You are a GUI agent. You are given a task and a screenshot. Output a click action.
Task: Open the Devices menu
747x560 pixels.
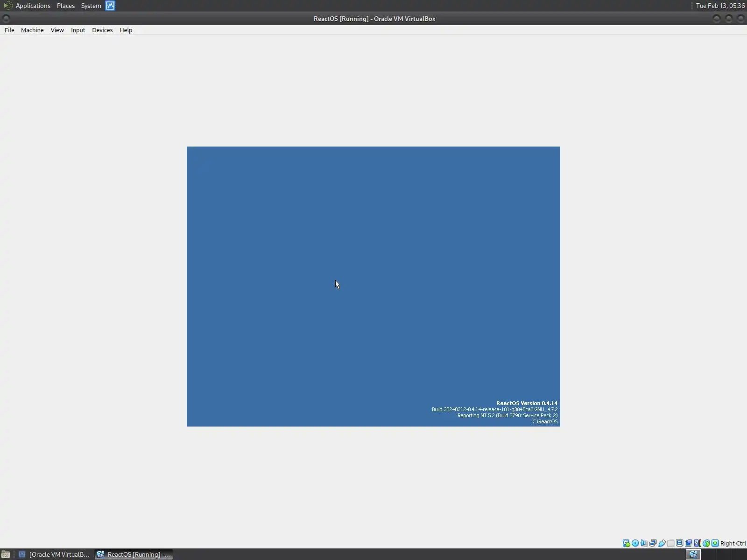pyautogui.click(x=102, y=30)
